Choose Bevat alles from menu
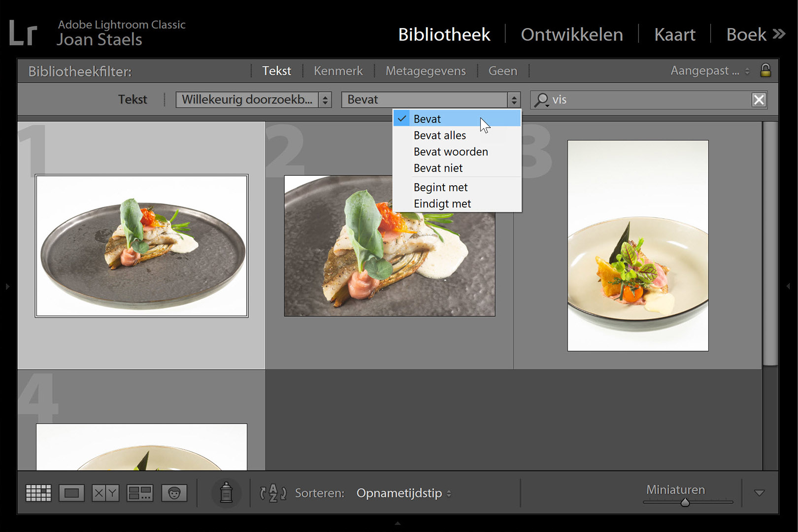This screenshot has height=532, width=798. pyautogui.click(x=457, y=135)
